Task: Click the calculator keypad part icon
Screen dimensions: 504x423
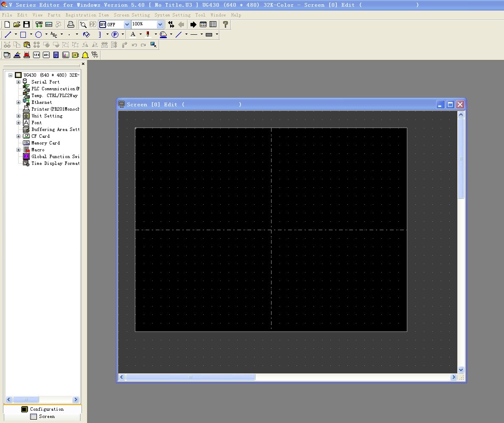Action: pyautogui.click(x=56, y=55)
